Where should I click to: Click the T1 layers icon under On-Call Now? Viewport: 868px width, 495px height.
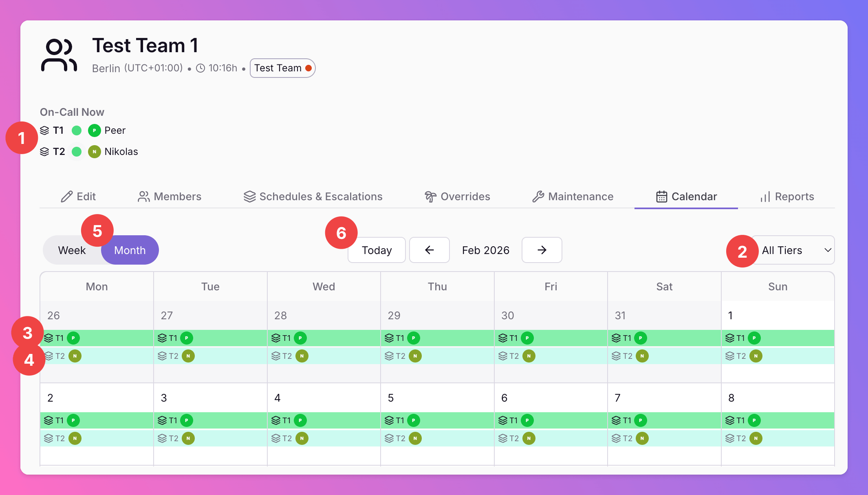coord(44,130)
